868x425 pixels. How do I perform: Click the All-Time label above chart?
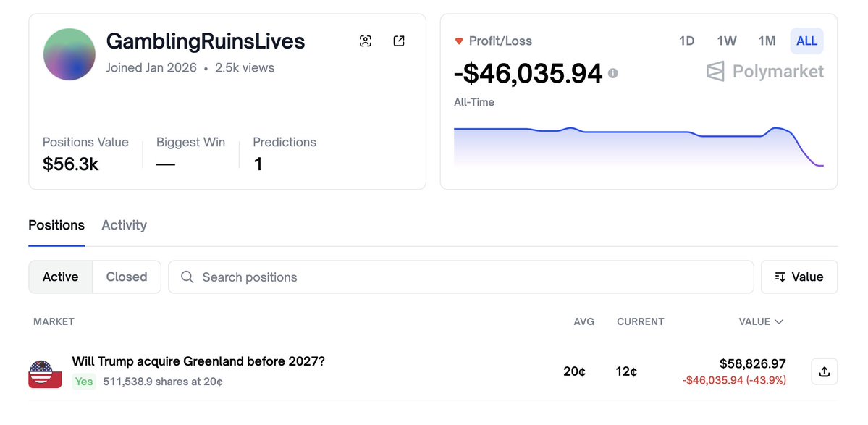pos(474,102)
